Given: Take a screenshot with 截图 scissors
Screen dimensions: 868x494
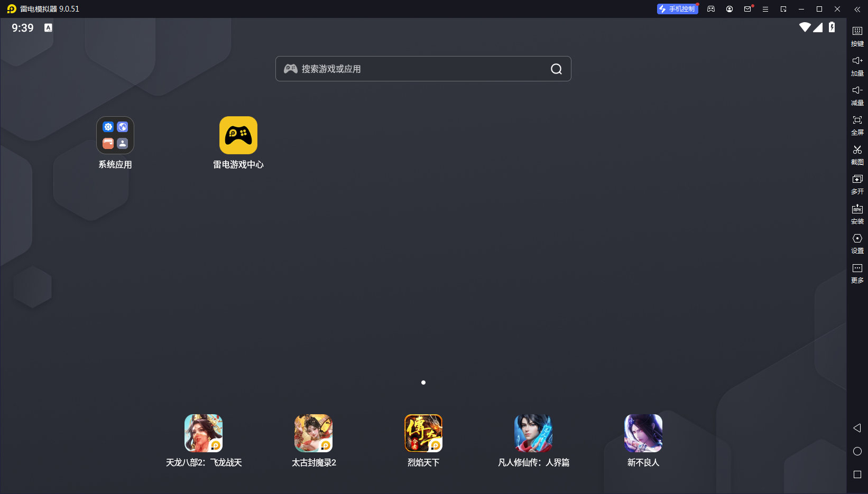Looking at the screenshot, I should (857, 155).
